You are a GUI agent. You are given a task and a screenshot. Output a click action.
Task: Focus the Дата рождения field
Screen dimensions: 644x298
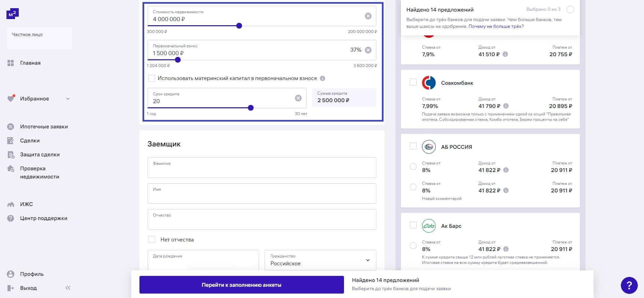pyautogui.click(x=203, y=260)
